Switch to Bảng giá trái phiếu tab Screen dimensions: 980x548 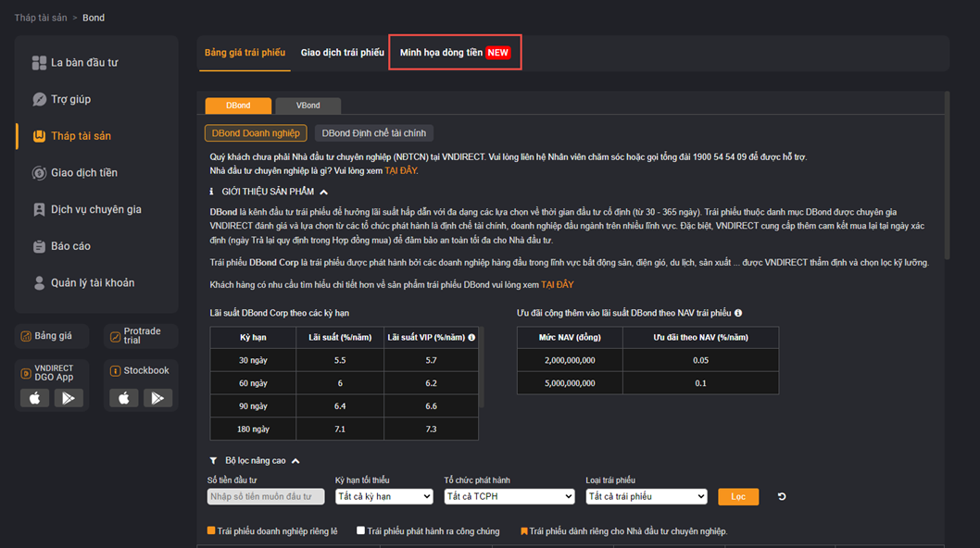[x=245, y=53]
